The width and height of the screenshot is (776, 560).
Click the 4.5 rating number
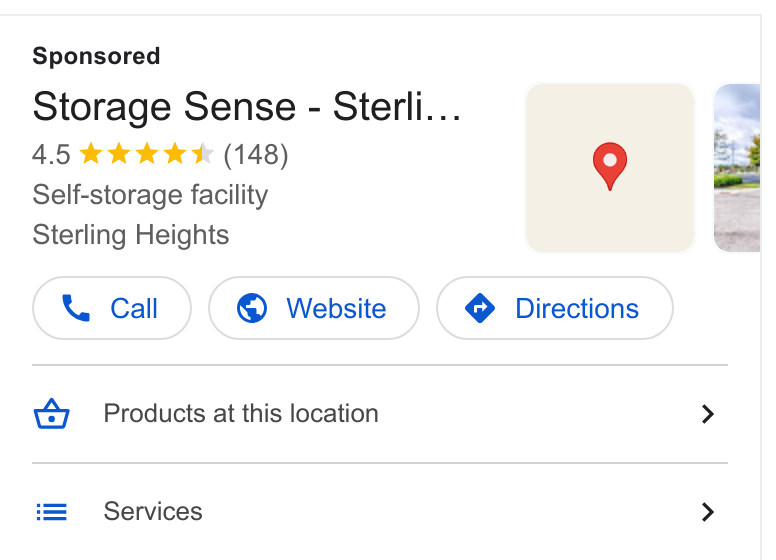tap(51, 154)
